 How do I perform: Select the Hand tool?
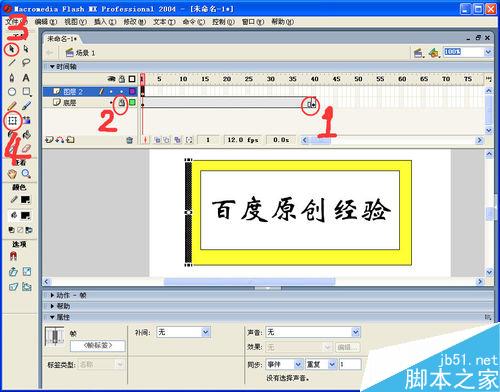12,174
